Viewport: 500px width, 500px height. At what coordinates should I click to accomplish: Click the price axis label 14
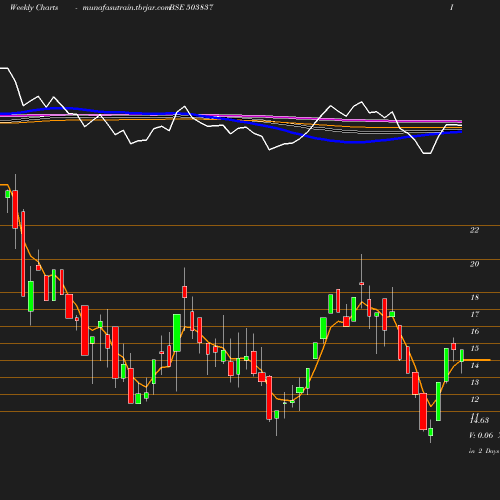(475, 366)
